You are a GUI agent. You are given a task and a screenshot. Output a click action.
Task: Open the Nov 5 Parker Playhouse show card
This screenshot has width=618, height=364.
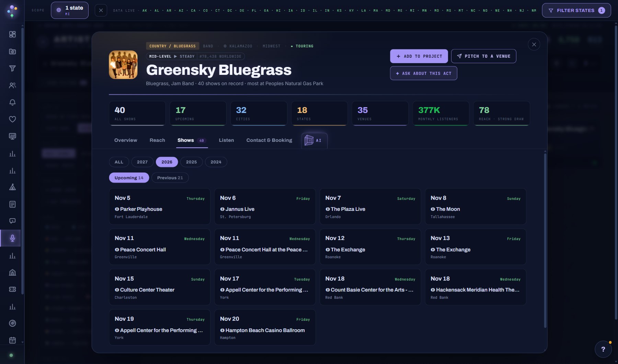point(160,206)
